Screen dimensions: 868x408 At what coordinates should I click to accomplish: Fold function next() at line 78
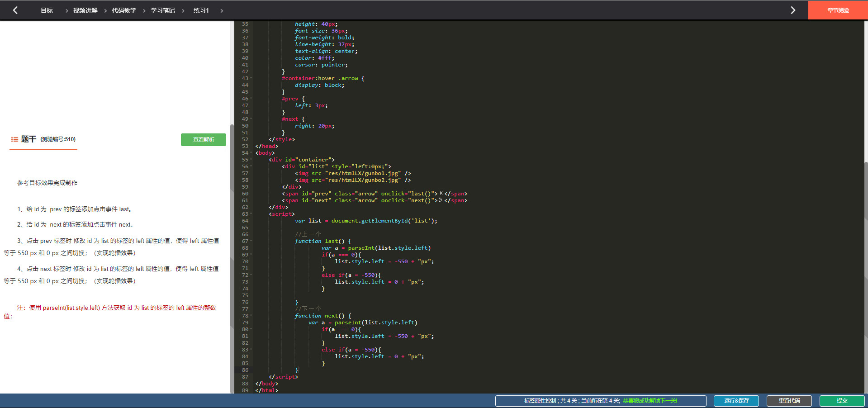pos(251,316)
